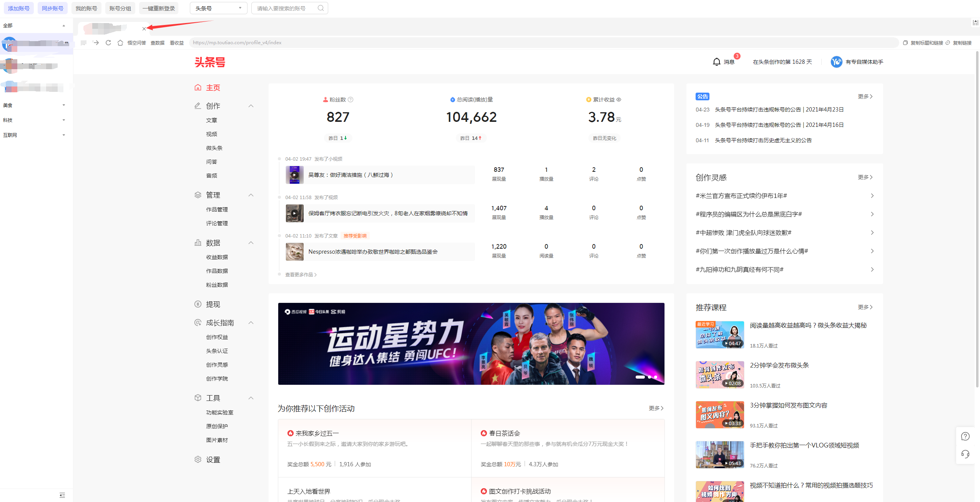Viewport: 980px width, 502px height.
Task: Click the 添加账号 button
Action: [x=18, y=8]
